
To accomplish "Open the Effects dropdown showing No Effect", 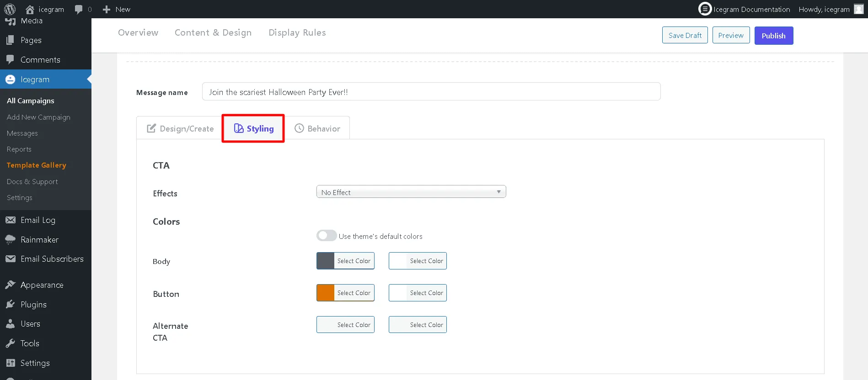I will click(411, 192).
